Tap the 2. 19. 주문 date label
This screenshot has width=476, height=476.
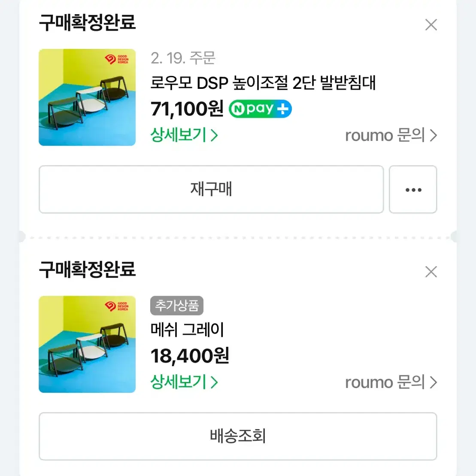183,58
